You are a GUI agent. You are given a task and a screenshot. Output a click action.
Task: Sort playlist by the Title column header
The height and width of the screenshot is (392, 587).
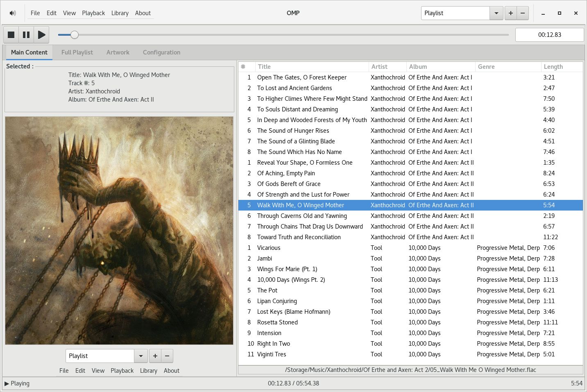click(x=312, y=67)
